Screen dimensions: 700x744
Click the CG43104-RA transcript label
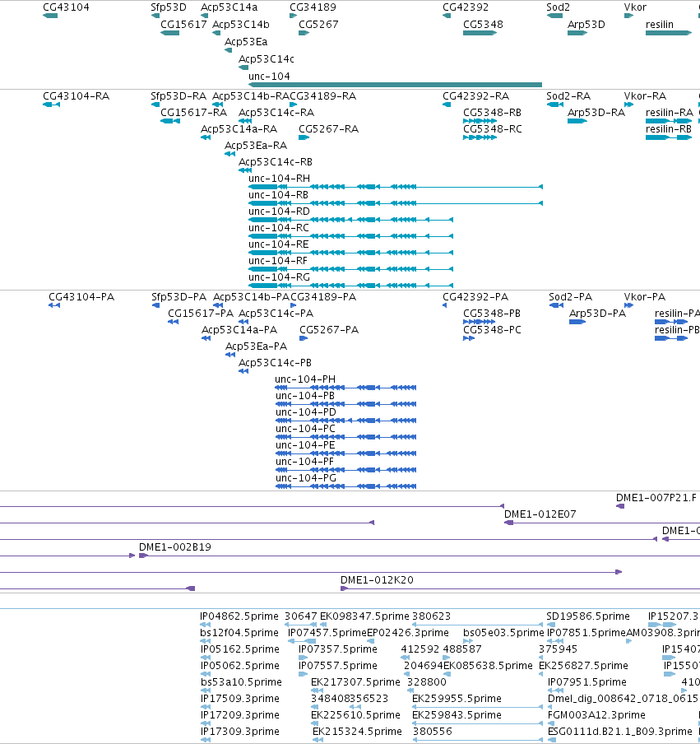coord(76,96)
